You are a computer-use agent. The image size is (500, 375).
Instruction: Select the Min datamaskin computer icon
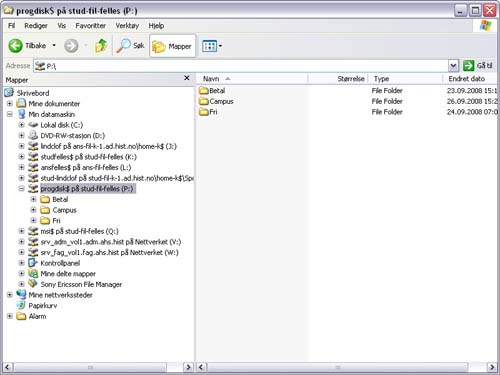[21, 114]
